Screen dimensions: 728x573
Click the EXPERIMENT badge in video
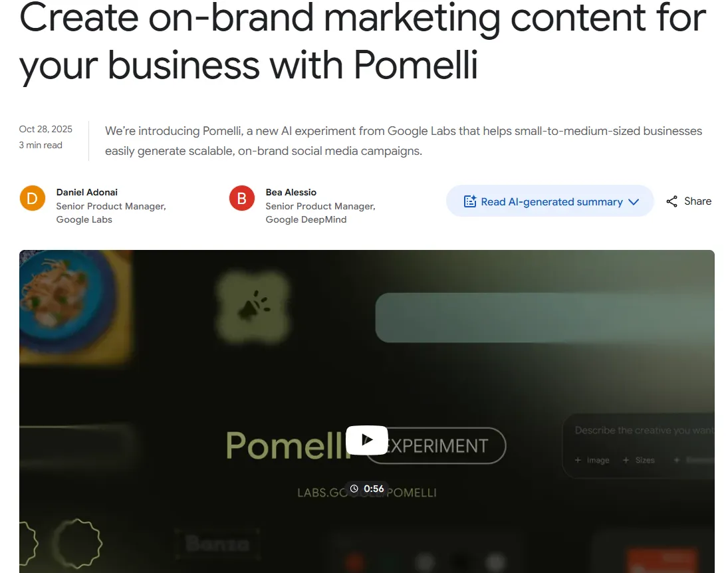click(x=435, y=446)
